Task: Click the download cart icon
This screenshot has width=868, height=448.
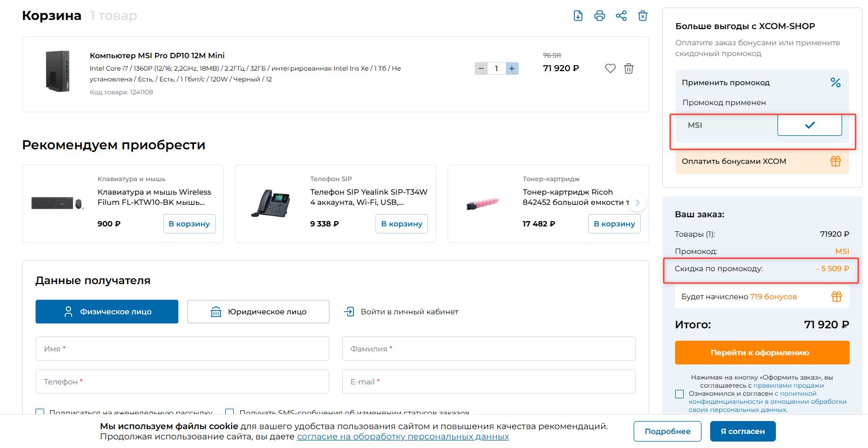Action: 578,16
